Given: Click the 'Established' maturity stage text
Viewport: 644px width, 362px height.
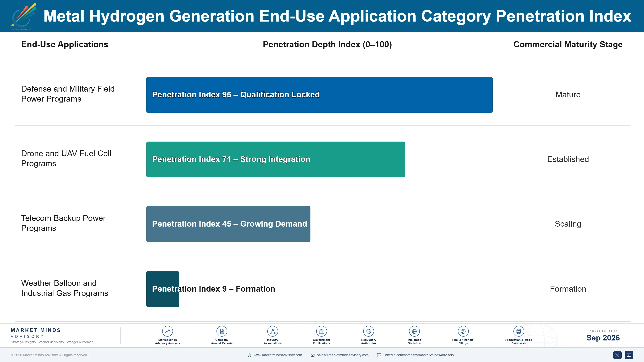Looking at the screenshot, I should (x=568, y=159).
